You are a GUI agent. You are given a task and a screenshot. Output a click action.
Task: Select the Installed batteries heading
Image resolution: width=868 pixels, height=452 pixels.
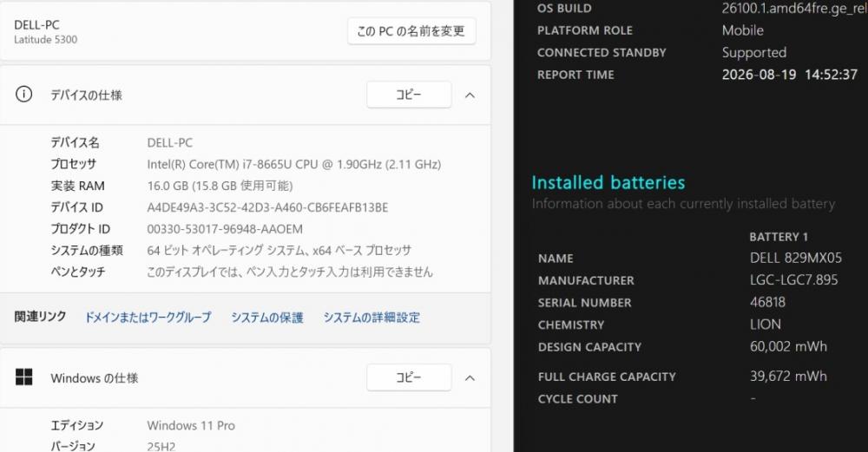608,182
